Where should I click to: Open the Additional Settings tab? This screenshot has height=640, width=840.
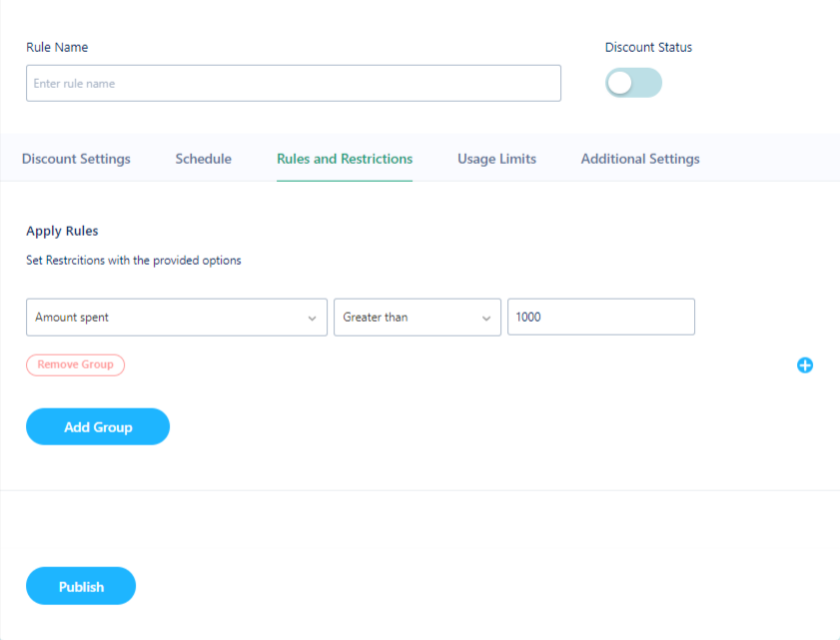[640, 159]
